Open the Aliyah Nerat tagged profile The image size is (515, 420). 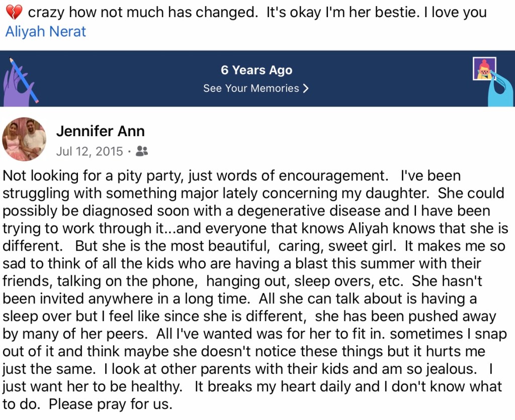[x=45, y=32]
